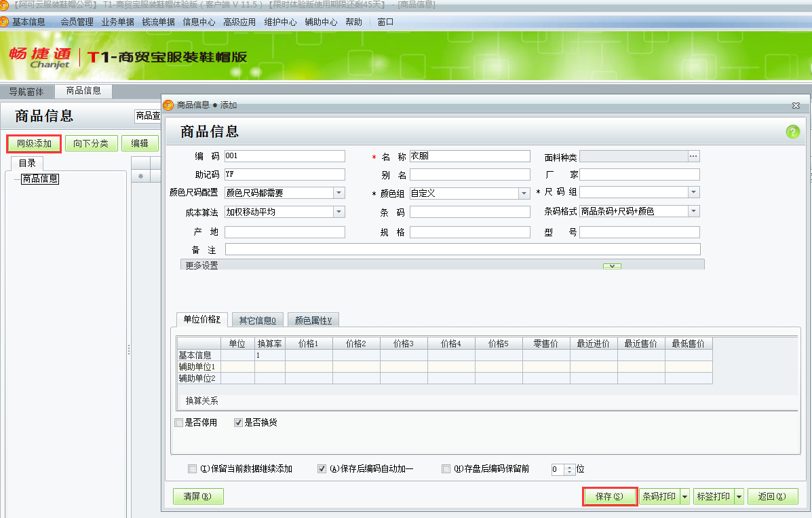Open the 颜色组 dropdown
812x518 pixels.
tap(524, 193)
